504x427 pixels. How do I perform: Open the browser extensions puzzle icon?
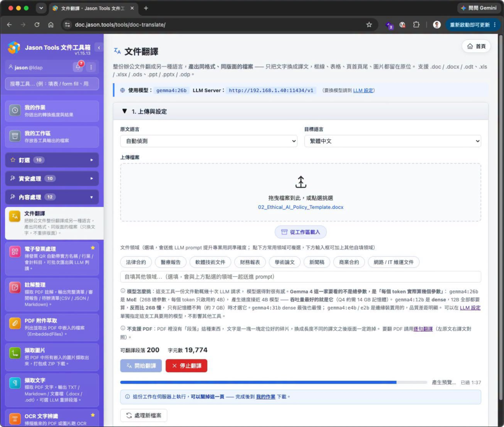416,25
